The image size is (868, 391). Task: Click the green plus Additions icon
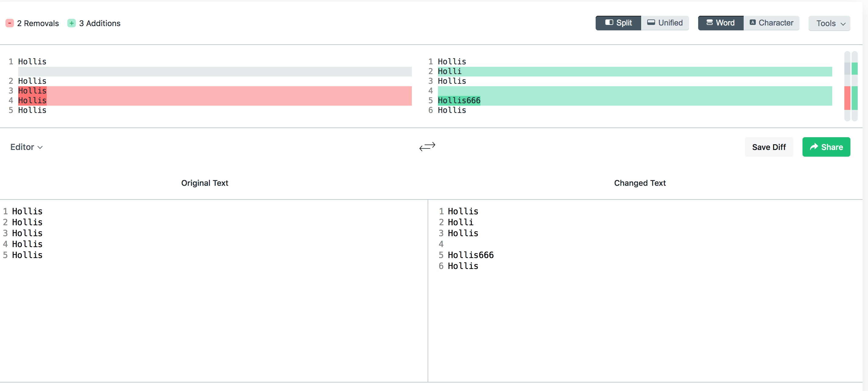click(x=72, y=23)
